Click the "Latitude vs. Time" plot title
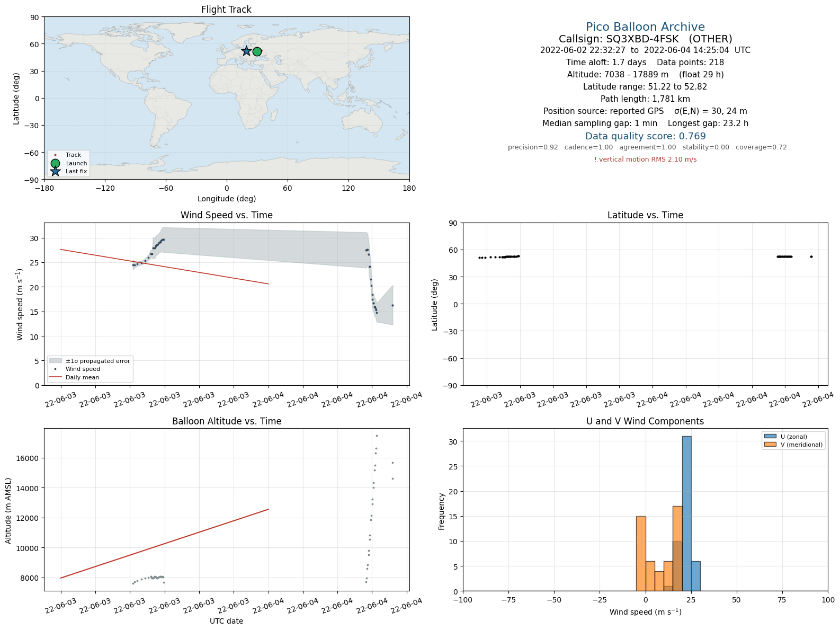This screenshot has width=840, height=630. coord(645,215)
